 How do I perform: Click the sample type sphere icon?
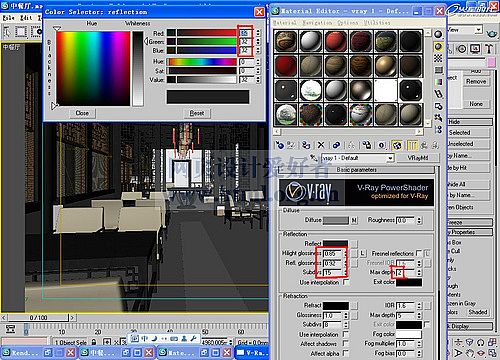(438, 34)
